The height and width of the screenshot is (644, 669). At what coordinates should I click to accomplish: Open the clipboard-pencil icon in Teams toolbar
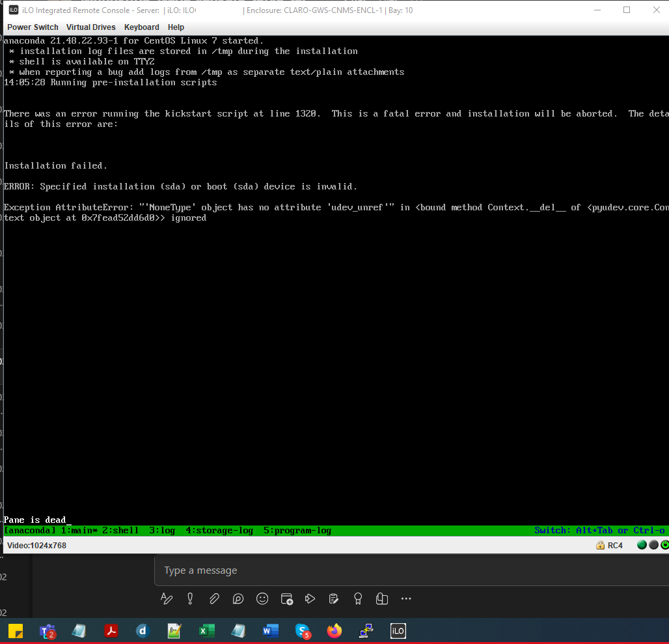click(334, 599)
